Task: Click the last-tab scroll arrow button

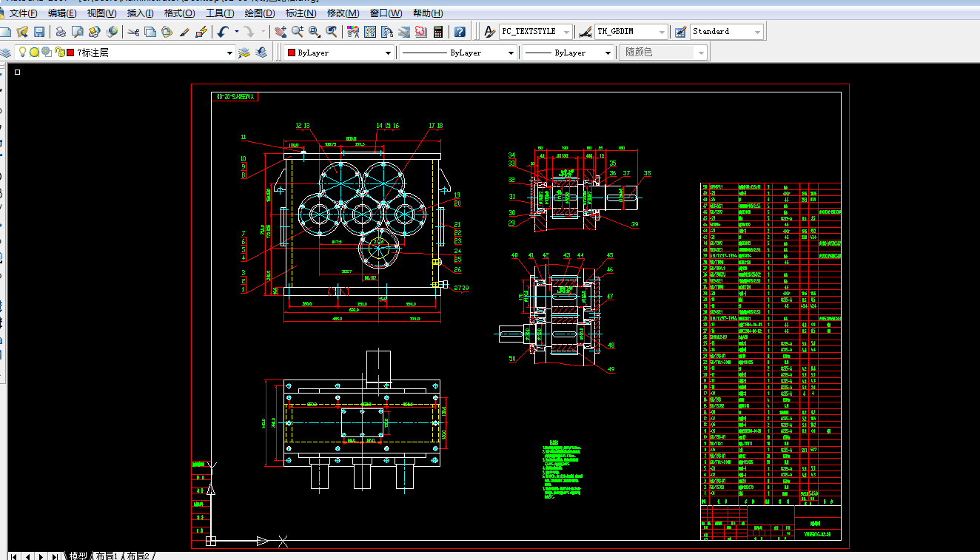Action: pyautogui.click(x=55, y=556)
